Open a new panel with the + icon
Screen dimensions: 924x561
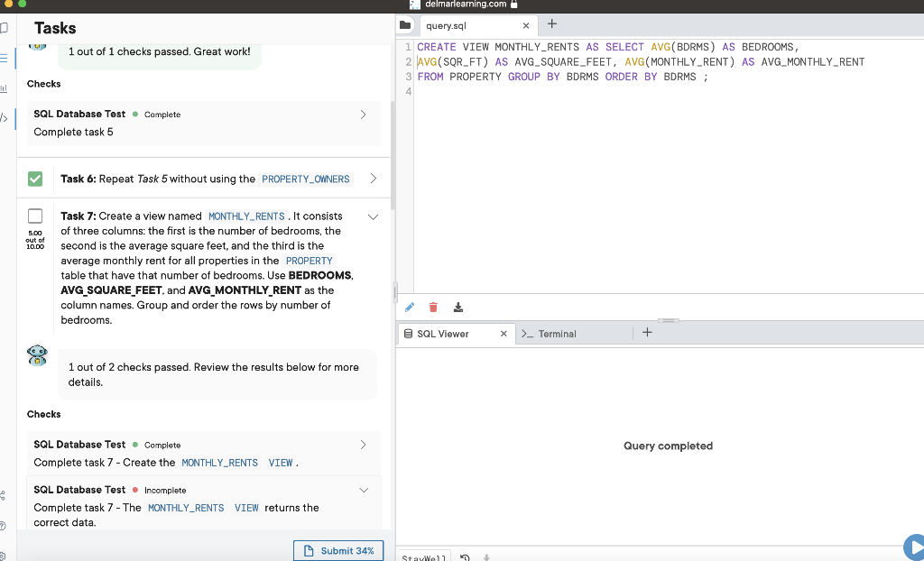click(x=646, y=333)
